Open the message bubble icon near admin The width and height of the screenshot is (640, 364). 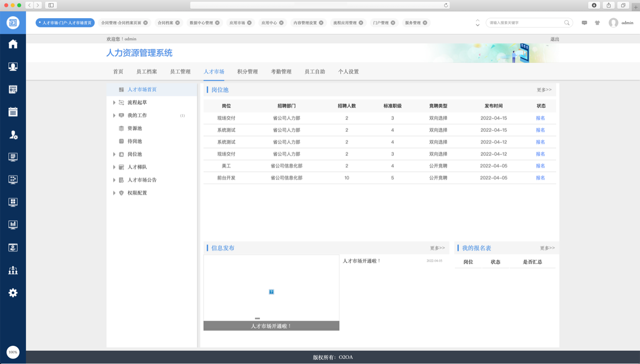click(x=584, y=23)
